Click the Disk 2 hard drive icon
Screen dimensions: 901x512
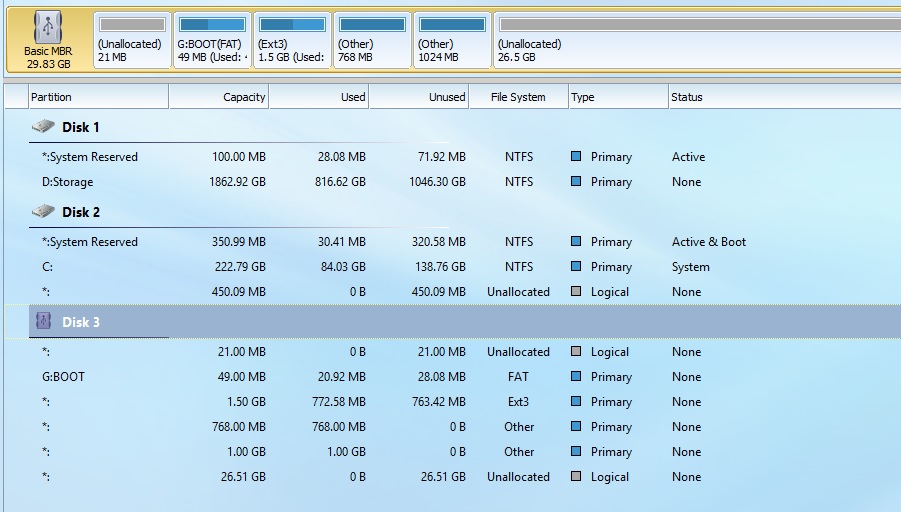coord(43,212)
